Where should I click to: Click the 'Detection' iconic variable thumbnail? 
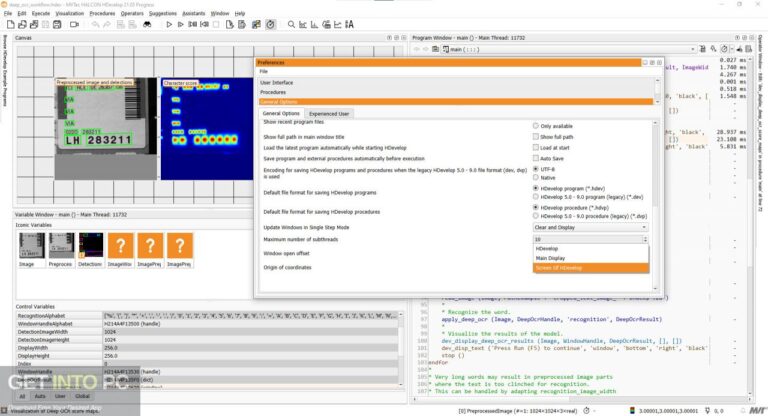click(91, 249)
